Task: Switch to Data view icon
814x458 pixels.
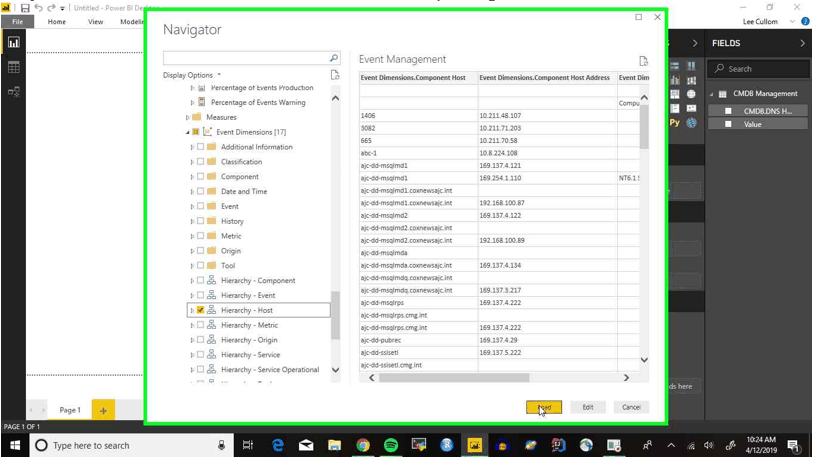Action: 13,67
